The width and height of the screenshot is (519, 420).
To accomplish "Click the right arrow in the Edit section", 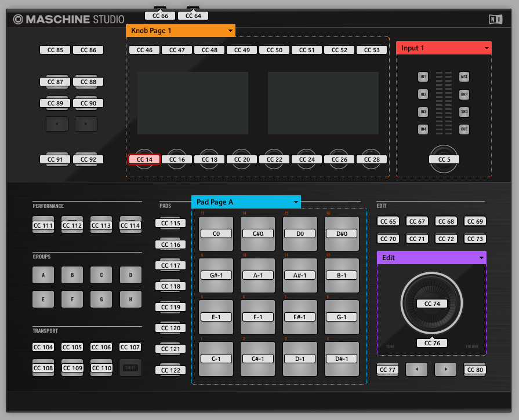I will point(445,369).
